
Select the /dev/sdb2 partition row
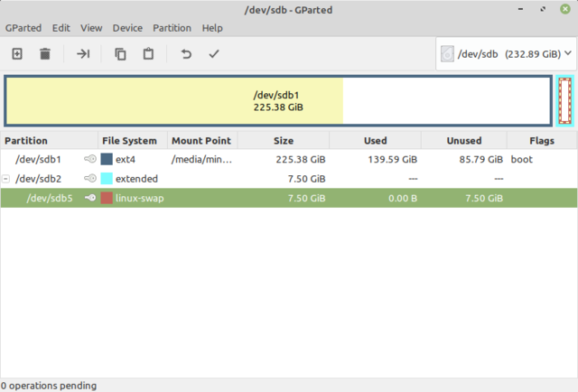click(x=289, y=179)
